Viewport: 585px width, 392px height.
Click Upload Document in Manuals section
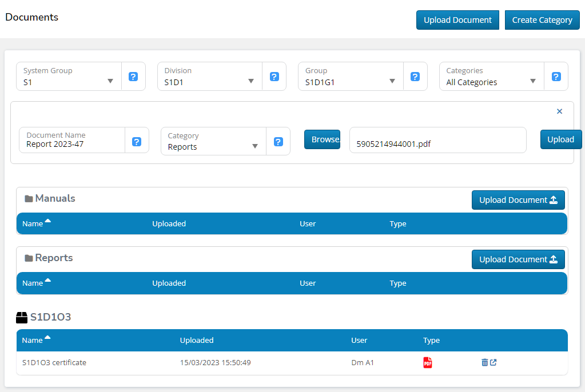518,200
